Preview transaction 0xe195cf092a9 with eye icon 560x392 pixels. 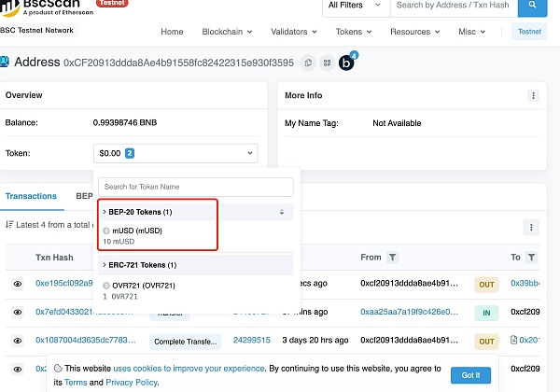[x=18, y=284]
